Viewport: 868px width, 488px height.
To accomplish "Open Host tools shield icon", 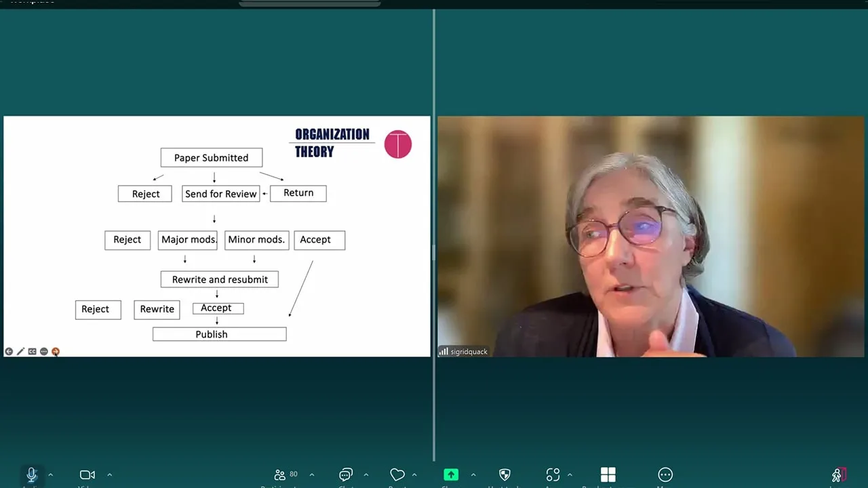I will pos(504,475).
